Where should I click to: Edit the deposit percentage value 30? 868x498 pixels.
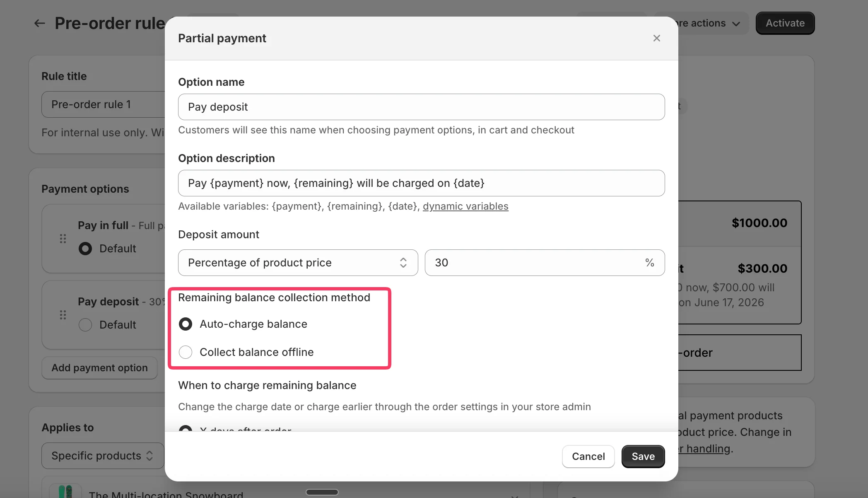545,263
